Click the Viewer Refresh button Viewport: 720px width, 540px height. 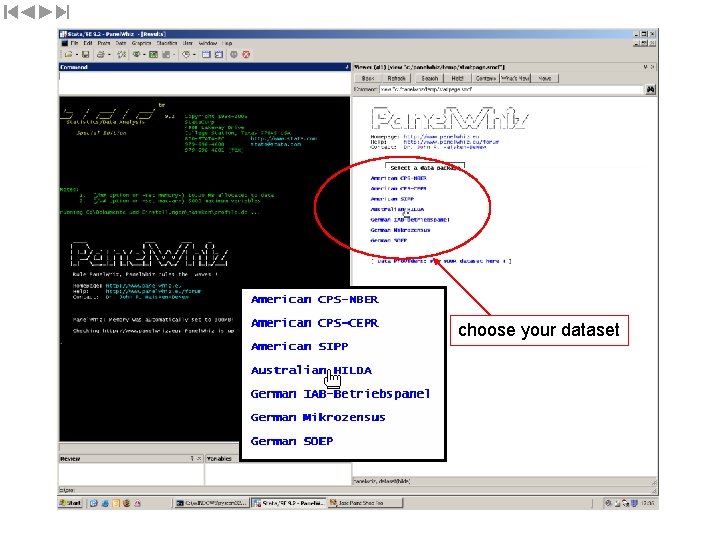[396, 79]
